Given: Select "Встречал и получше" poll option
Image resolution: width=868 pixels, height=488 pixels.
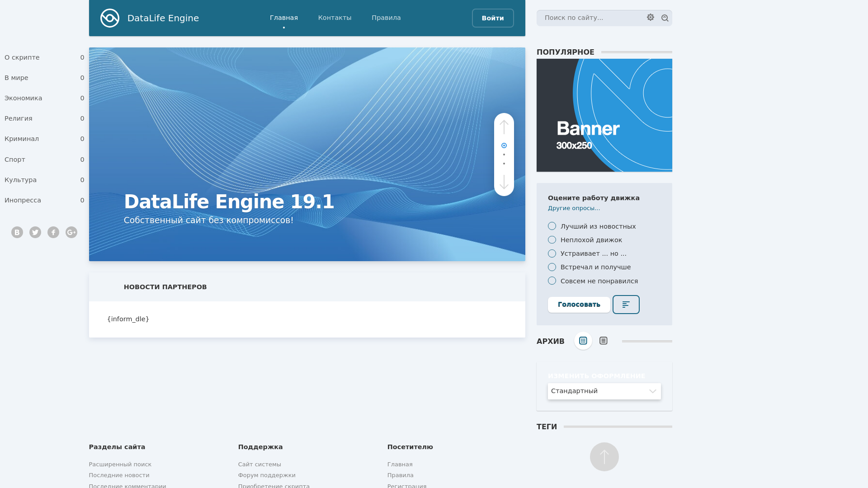Looking at the screenshot, I should pos(552,267).
